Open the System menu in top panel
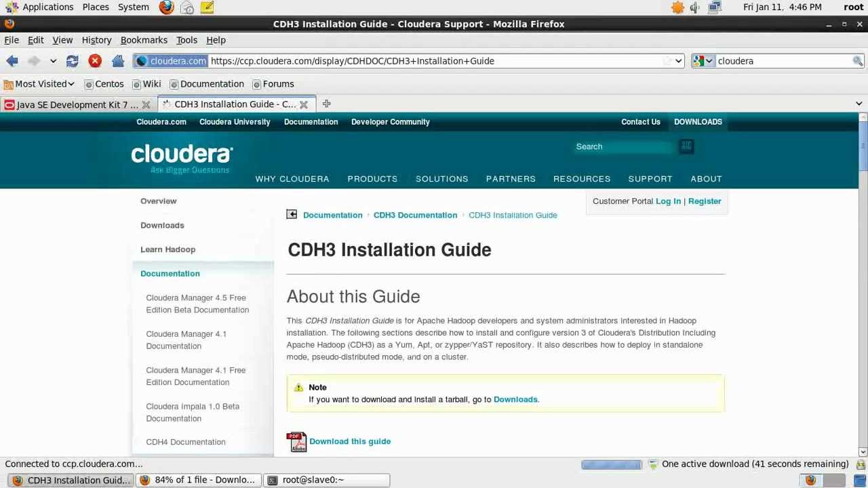Viewport: 868px width, 488px height. click(134, 7)
